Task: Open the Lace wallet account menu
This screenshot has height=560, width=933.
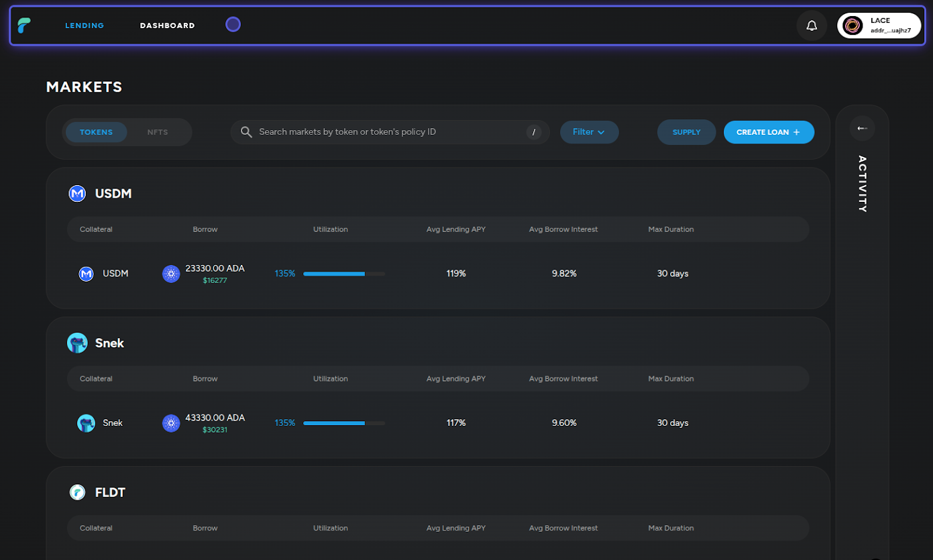Action: pos(879,25)
